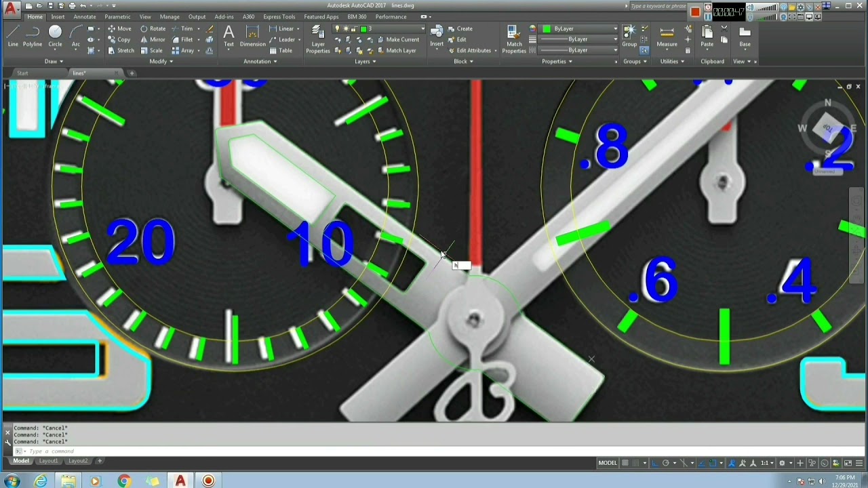
Task: Expand the Utilities panel
Action: pyautogui.click(x=671, y=61)
